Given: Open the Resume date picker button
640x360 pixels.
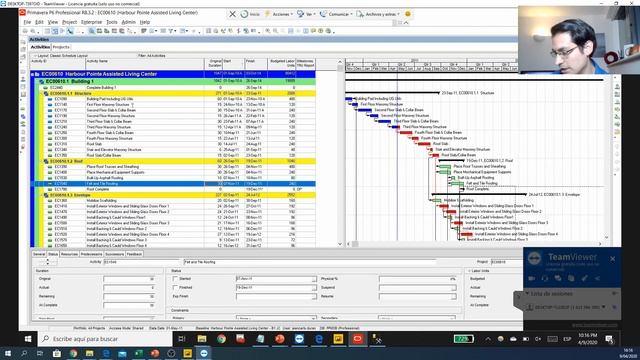Looking at the screenshot, I should 453,297.
